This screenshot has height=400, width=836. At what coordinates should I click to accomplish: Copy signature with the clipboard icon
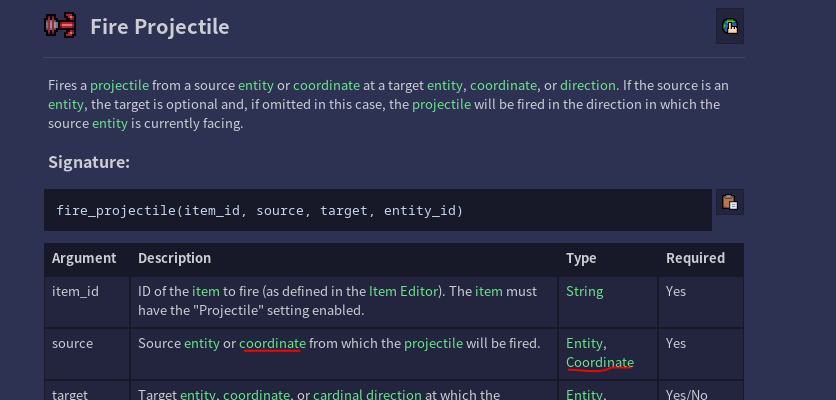click(729, 202)
